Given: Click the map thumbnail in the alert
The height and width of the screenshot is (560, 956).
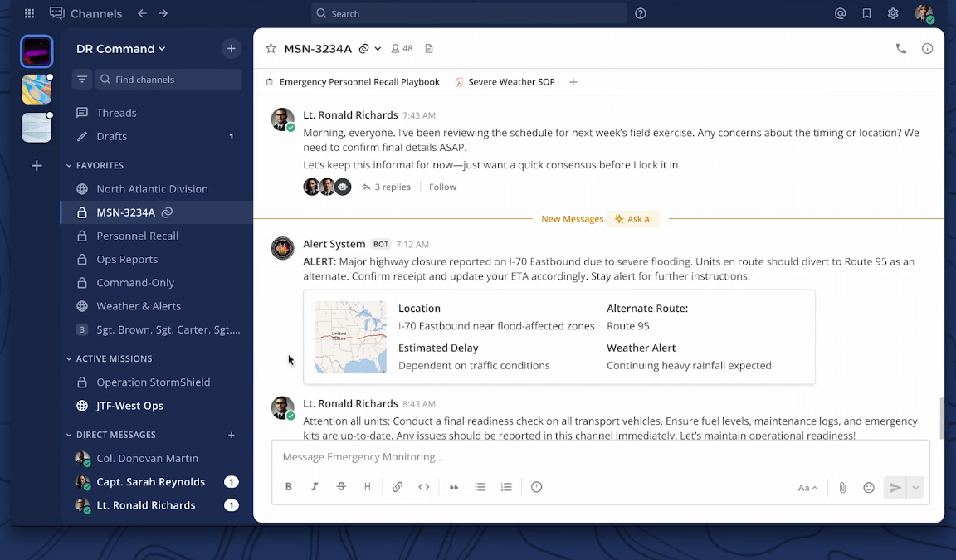Looking at the screenshot, I should pos(349,336).
